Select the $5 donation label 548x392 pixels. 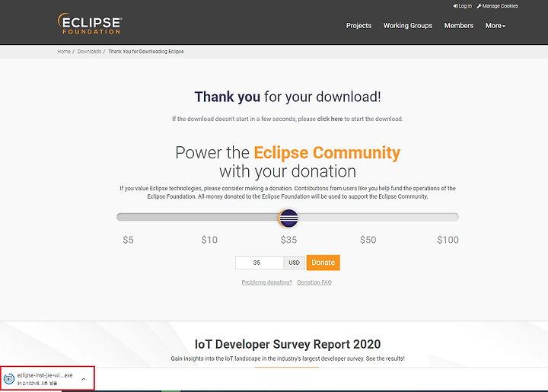129,240
